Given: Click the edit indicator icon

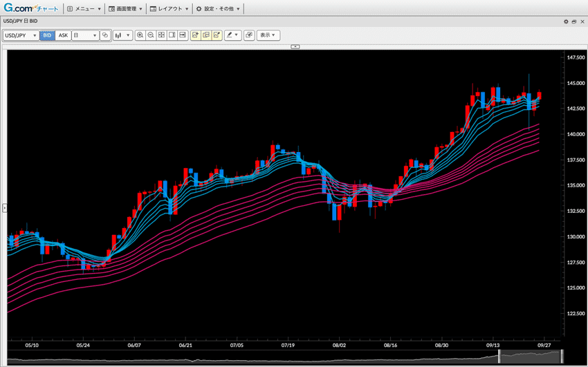Looking at the screenshot, I should (x=217, y=35).
